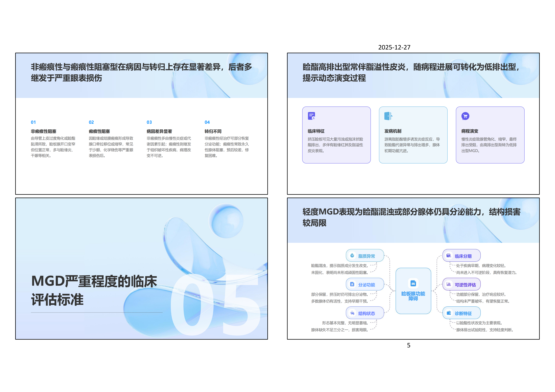
Task: Select the 发病机制 card heading
Action: [x=393, y=131]
